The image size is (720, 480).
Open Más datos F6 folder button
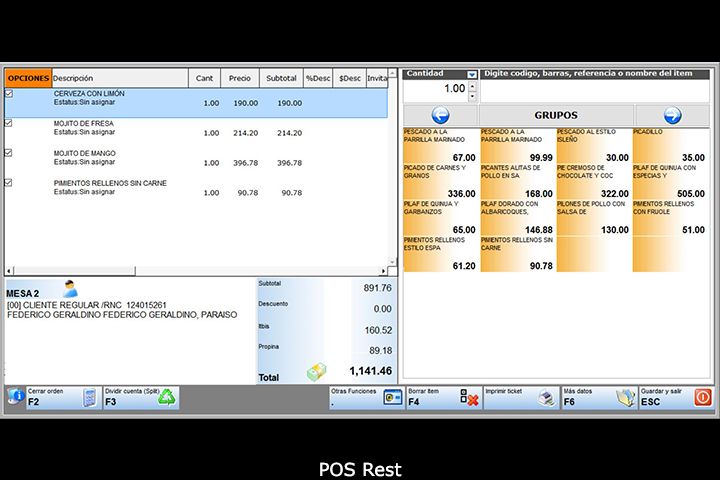[597, 397]
